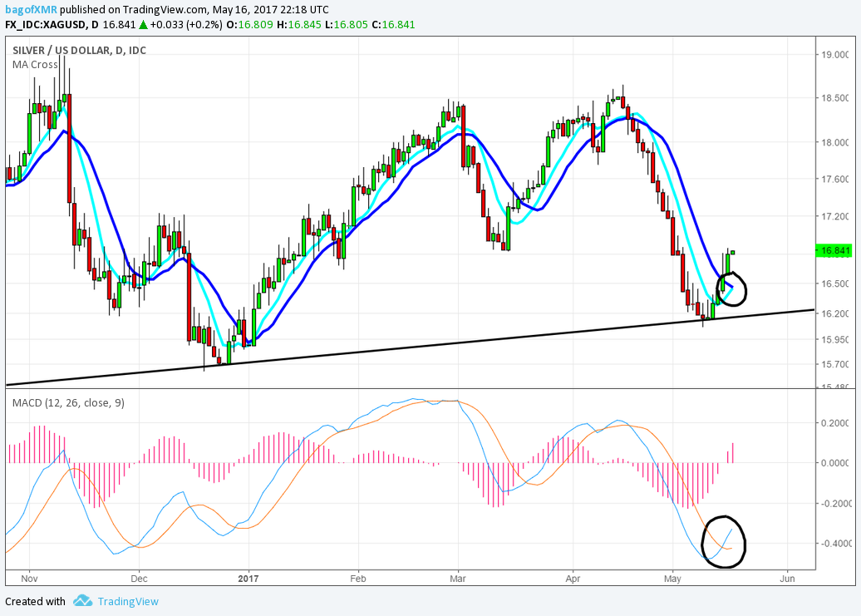Click the Dec label on time axis
This screenshot has height=616, width=861.
pyautogui.click(x=139, y=579)
